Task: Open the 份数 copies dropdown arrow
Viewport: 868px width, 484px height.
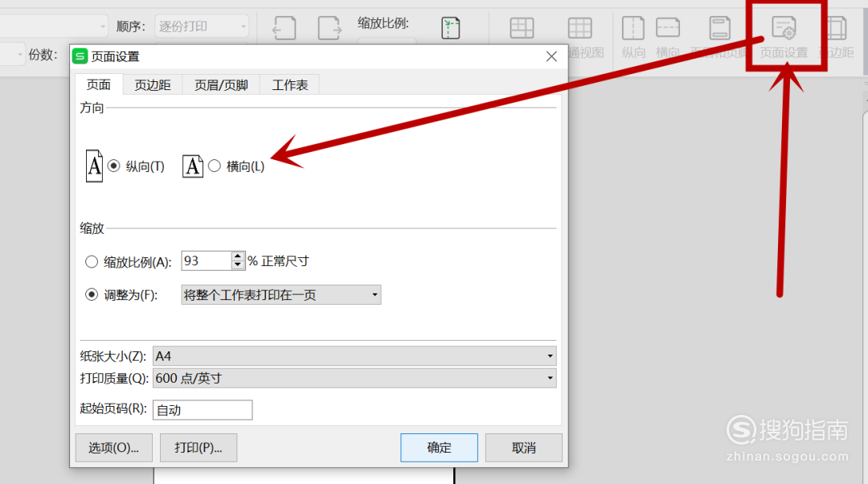Action: [x=20, y=55]
